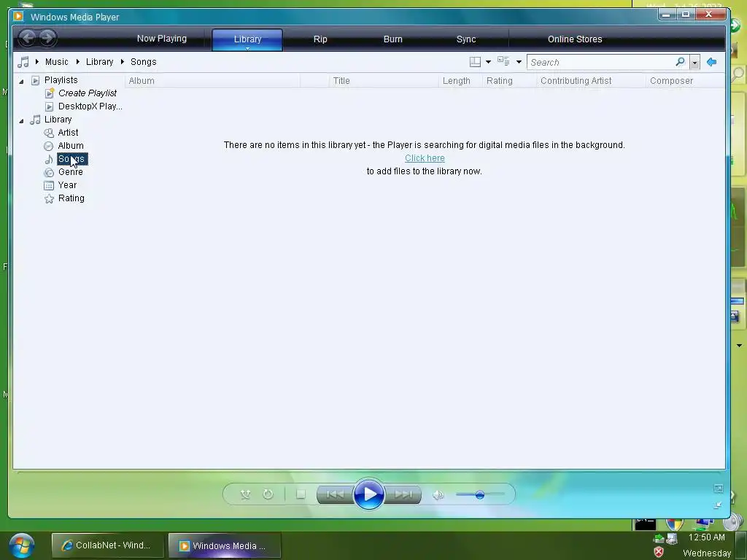The height and width of the screenshot is (560, 747).
Task: Select Songs in the breadcrumb
Action: click(144, 62)
